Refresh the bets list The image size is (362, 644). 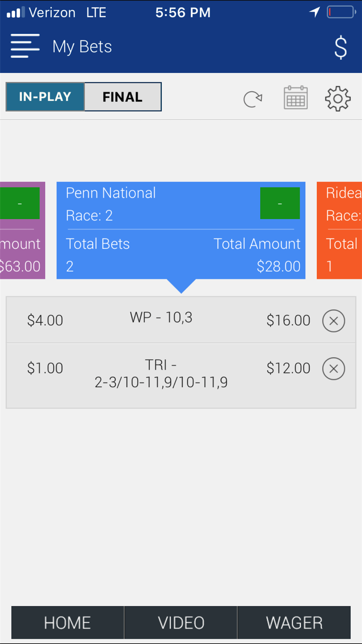point(253,99)
